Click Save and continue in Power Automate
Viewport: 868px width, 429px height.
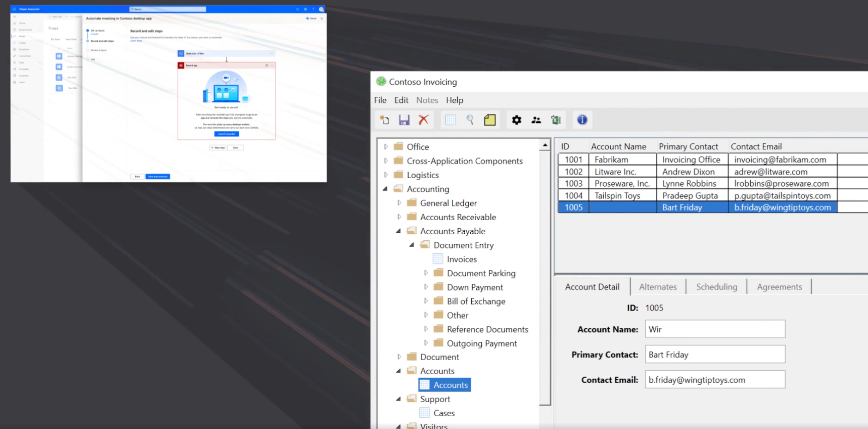click(x=158, y=176)
